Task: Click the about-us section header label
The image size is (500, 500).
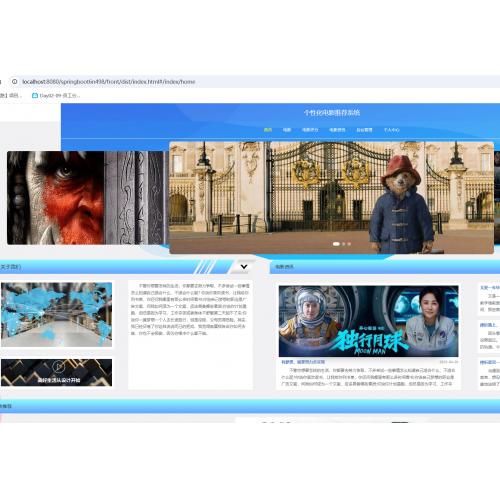Action: tap(11, 267)
